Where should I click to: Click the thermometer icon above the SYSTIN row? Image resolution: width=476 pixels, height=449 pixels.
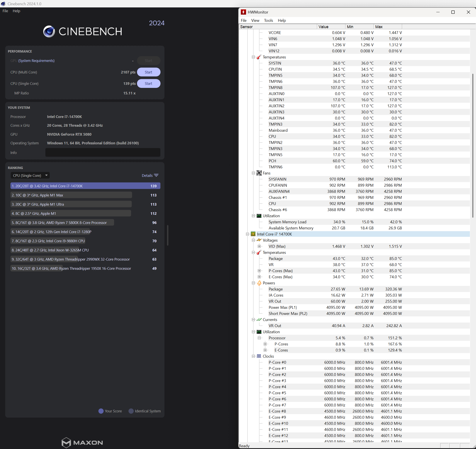(259, 57)
